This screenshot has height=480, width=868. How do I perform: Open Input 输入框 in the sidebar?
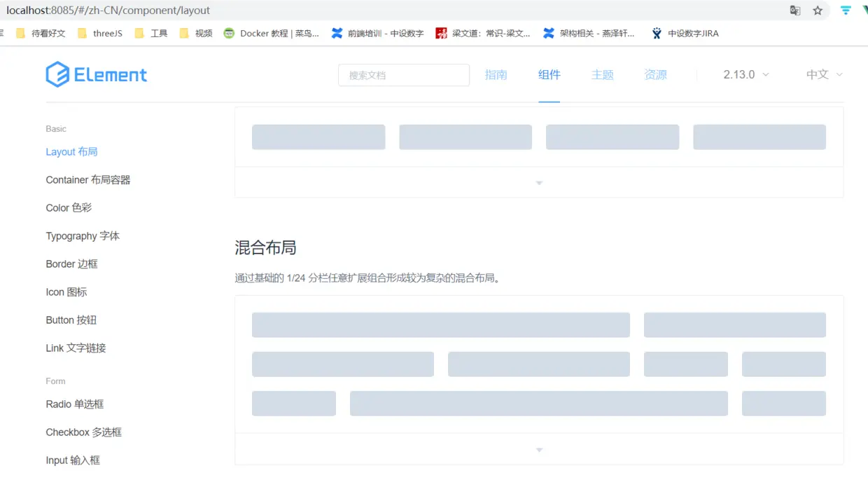tap(73, 460)
